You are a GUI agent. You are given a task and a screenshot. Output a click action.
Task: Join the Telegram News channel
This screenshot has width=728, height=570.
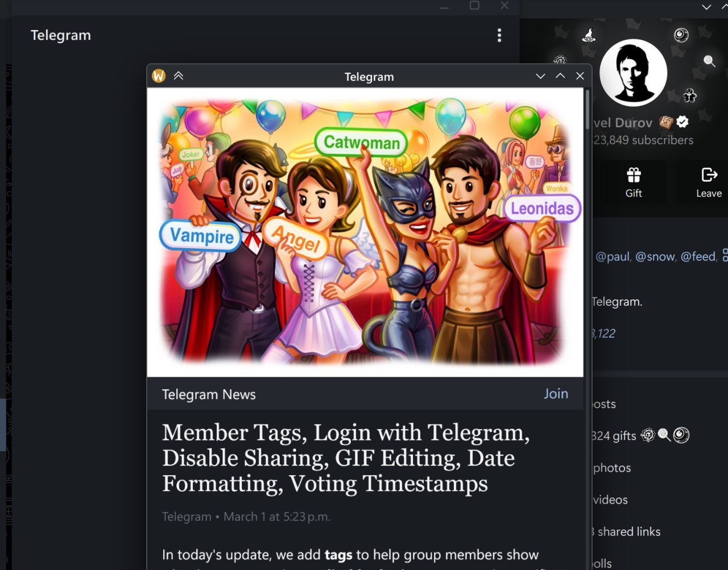(556, 394)
